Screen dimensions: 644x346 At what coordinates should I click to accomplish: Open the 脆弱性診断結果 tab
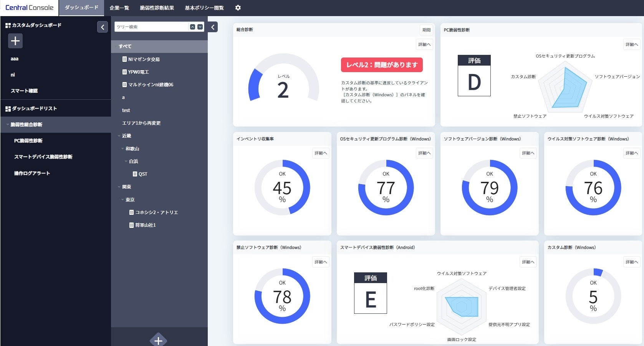pyautogui.click(x=157, y=8)
